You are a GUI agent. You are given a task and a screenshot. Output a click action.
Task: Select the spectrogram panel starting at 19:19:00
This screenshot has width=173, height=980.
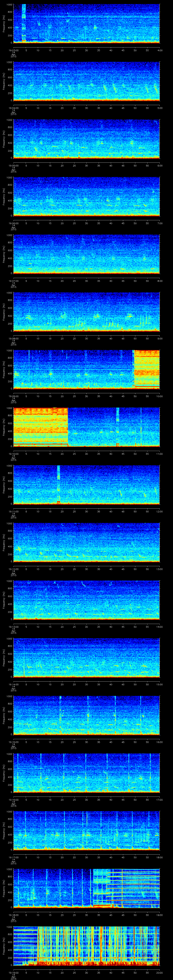87,946
